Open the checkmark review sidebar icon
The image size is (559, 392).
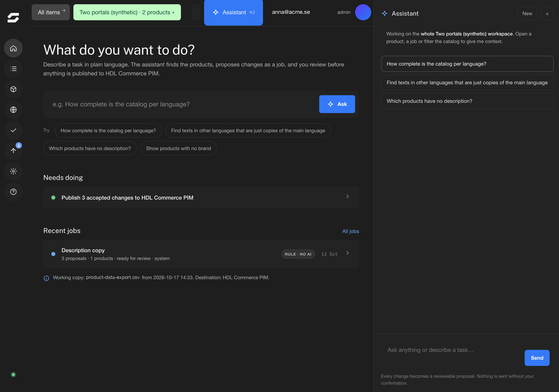coord(13,130)
